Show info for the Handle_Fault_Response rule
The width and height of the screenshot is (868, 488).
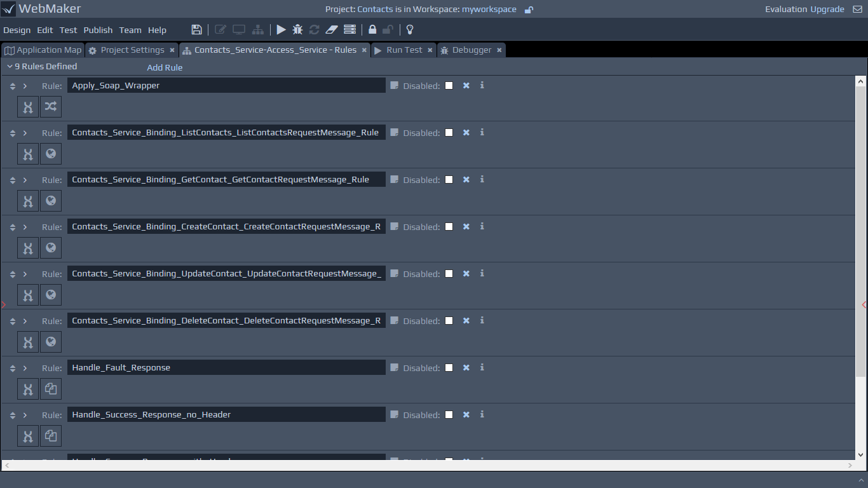pos(482,367)
